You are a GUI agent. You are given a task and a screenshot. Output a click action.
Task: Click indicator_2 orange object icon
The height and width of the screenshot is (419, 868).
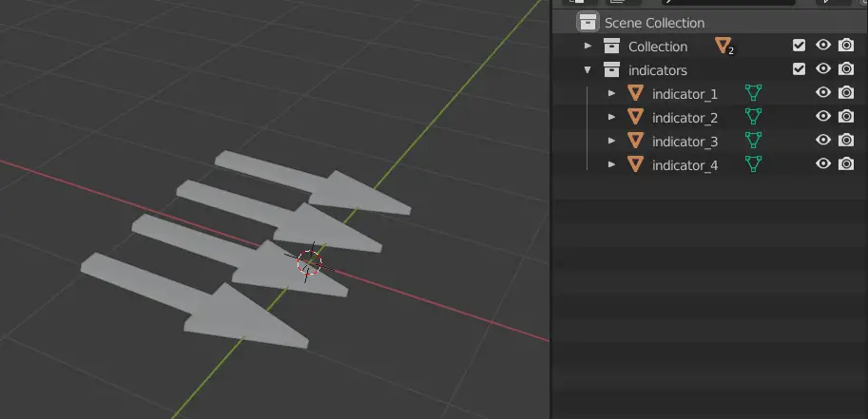[x=635, y=117]
